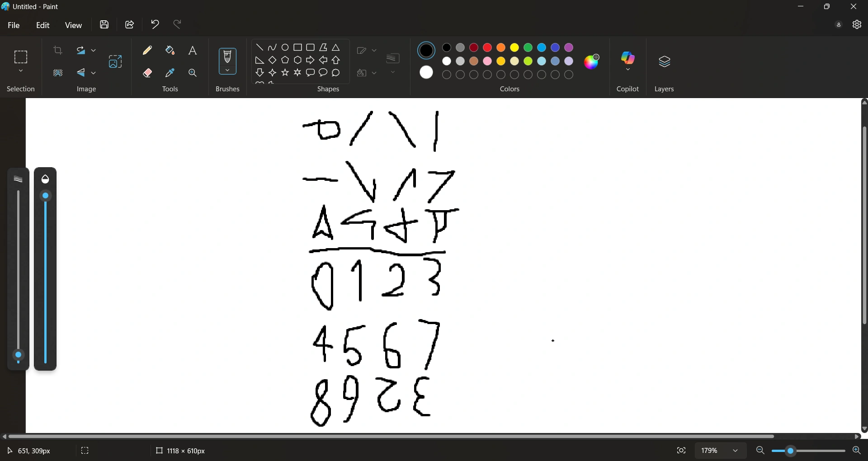The height and width of the screenshot is (461, 868).
Task: Open the View menu
Action: [74, 25]
